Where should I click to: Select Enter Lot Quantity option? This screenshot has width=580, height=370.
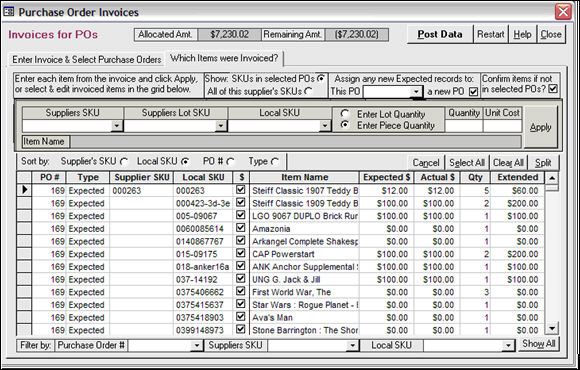point(345,114)
